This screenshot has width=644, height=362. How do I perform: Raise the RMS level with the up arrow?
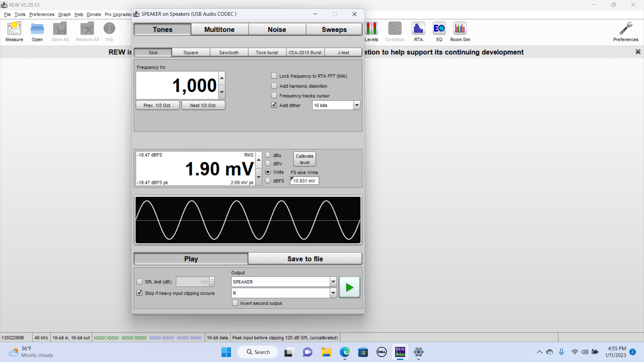(x=259, y=160)
